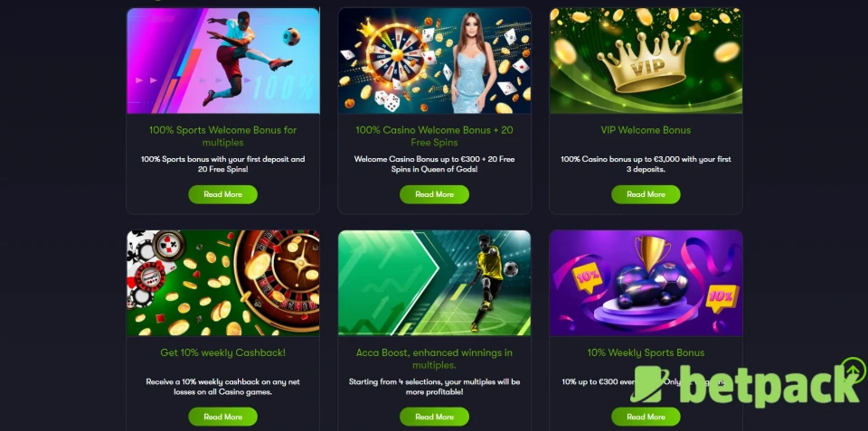
Task: Open the green arrow footballer banner
Action: click(435, 283)
